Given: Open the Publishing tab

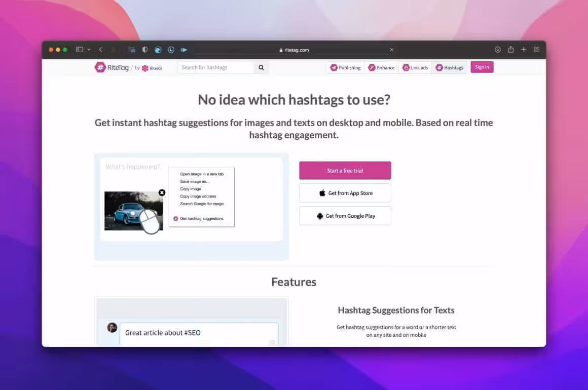Looking at the screenshot, I should coord(345,68).
